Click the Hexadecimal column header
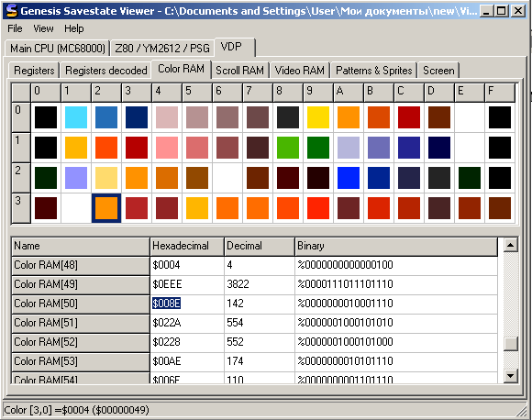The width and height of the screenshot is (532, 420). tap(187, 247)
